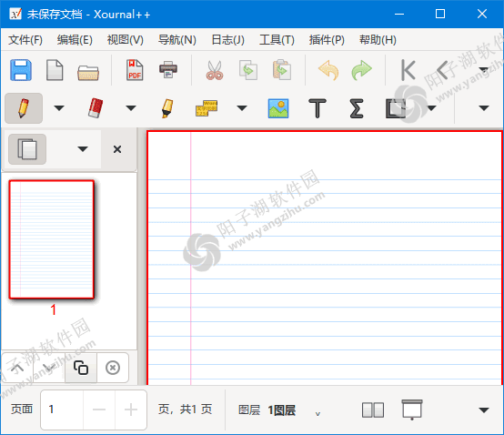Click on the lined paper canvas
Viewport: 504px width, 435px height.
point(325,258)
